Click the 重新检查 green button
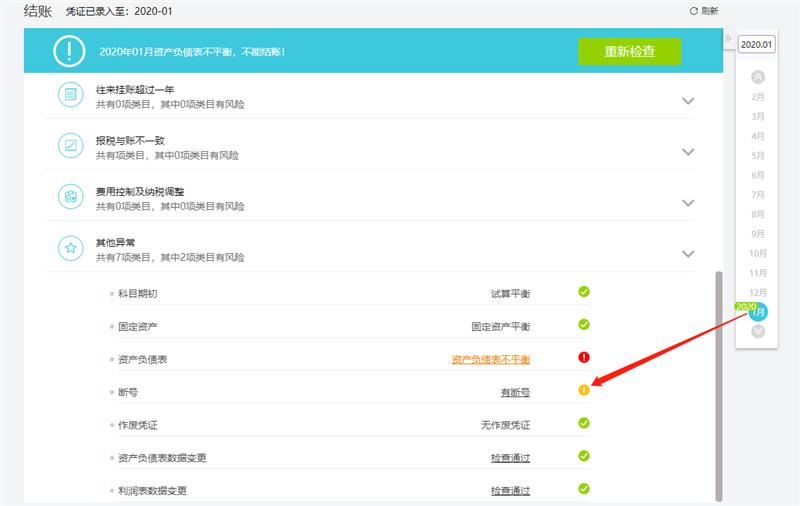This screenshot has height=506, width=800. tap(629, 51)
